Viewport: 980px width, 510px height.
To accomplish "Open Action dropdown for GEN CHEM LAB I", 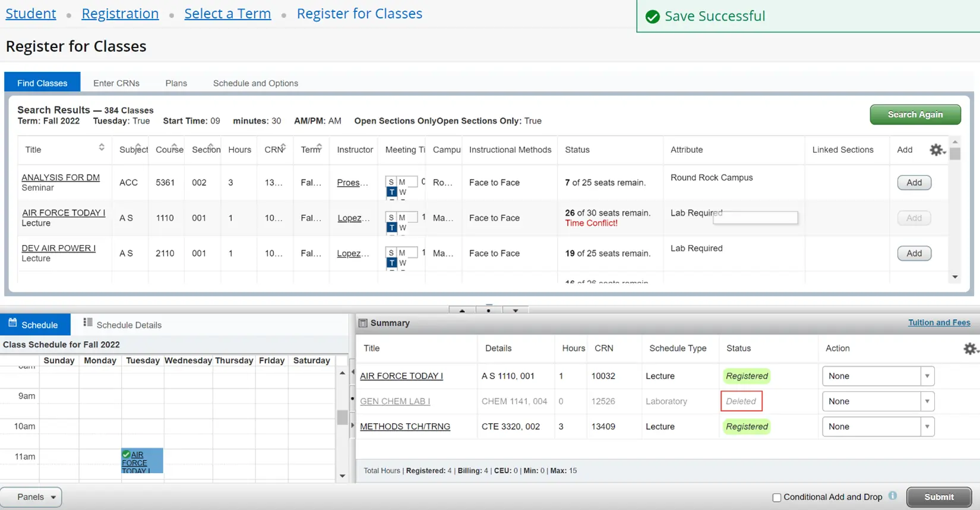I will pos(878,401).
